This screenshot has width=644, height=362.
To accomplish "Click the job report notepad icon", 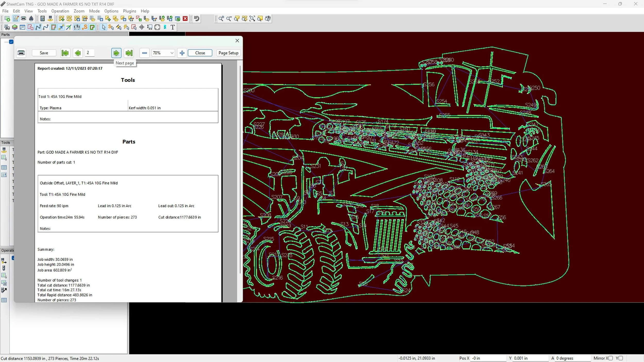I will pyautogui.click(x=16, y=19).
